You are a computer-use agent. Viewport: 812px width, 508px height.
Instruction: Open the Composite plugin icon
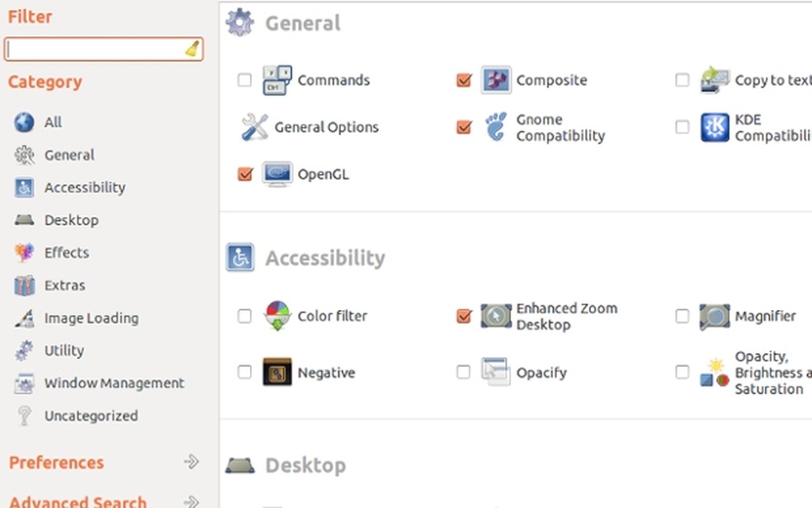coord(496,80)
